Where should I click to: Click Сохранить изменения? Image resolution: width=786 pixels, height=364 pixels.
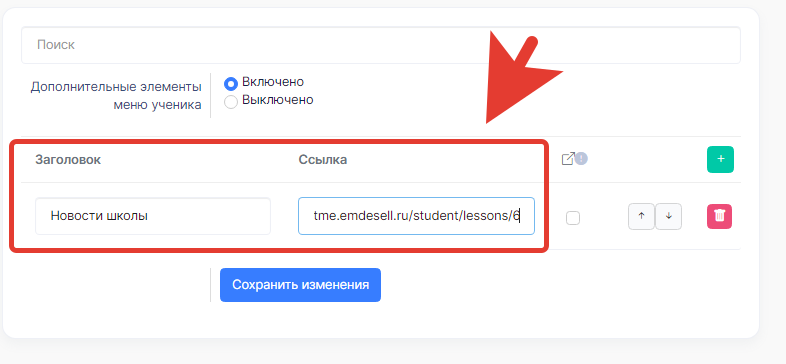tap(300, 285)
